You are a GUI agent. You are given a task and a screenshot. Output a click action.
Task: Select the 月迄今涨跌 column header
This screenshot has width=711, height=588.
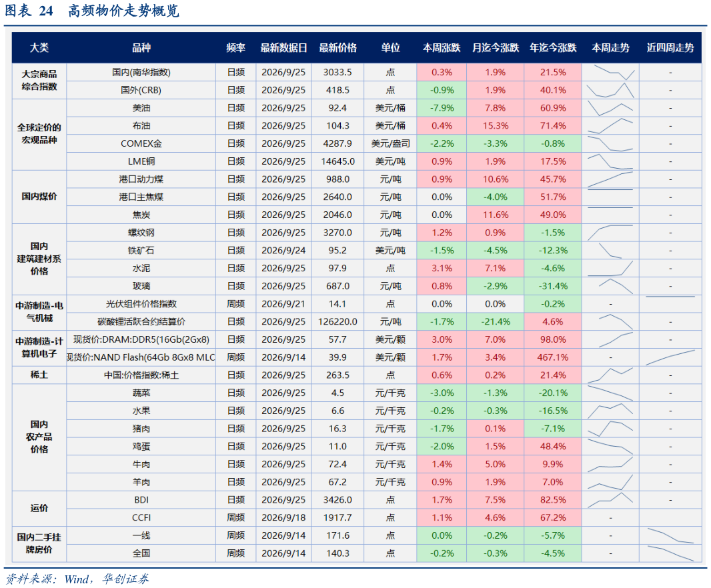495,47
